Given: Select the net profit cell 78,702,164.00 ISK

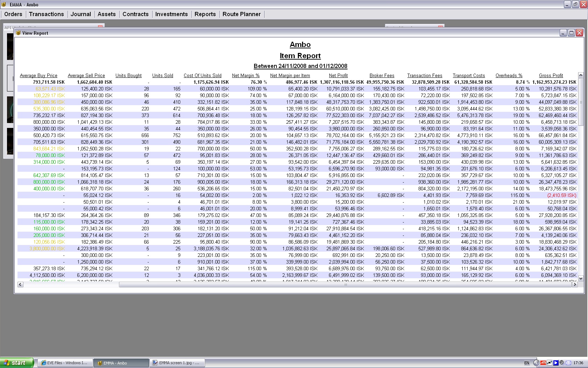Looking at the screenshot, I should pyautogui.click(x=345, y=135).
